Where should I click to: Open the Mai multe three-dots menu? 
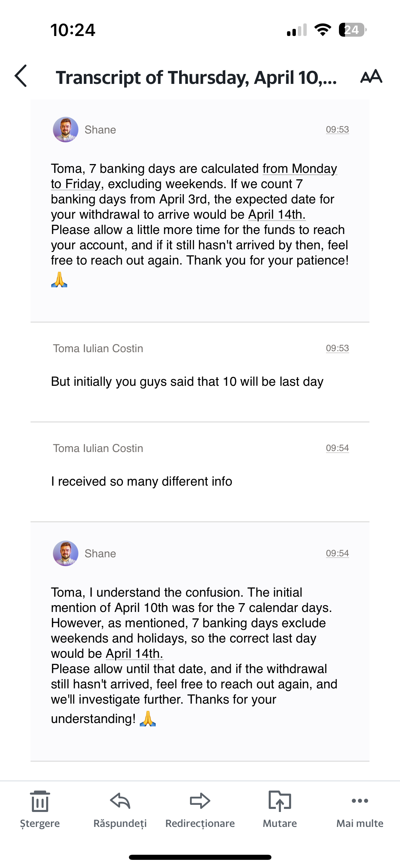pyautogui.click(x=360, y=801)
